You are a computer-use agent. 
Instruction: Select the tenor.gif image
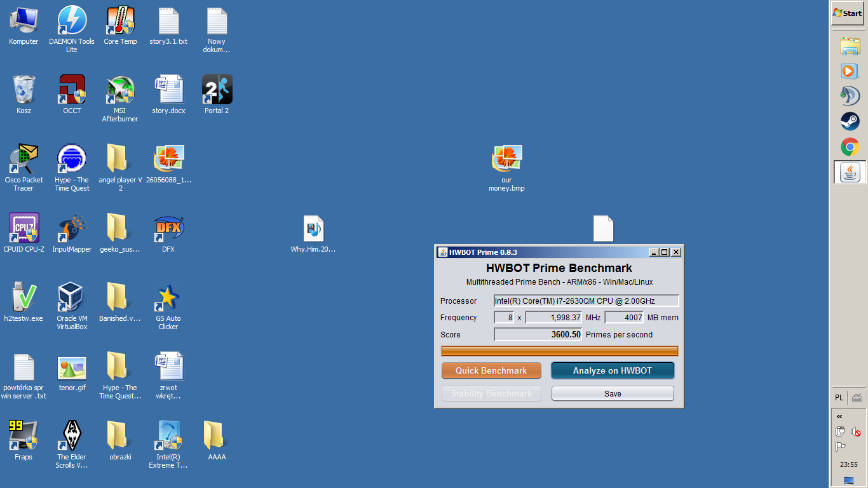pos(72,372)
